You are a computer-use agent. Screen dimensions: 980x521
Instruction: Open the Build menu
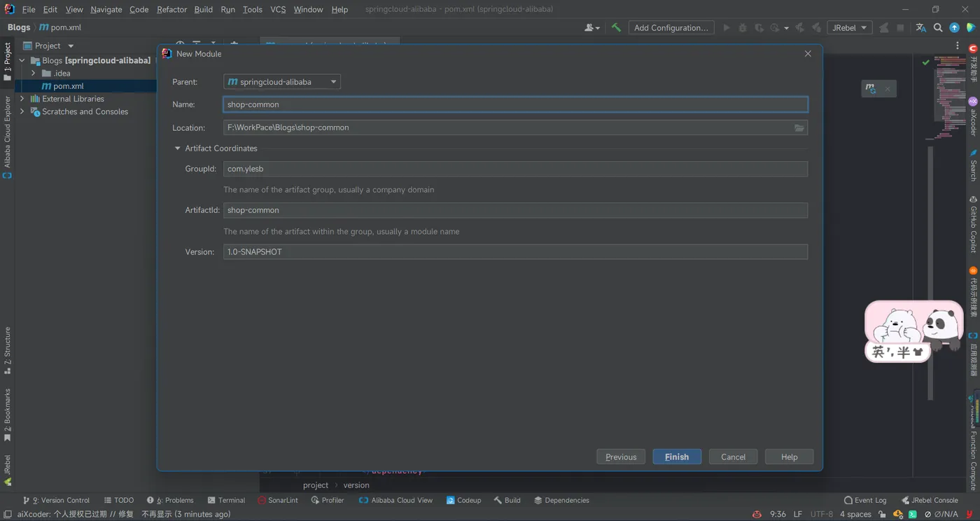[x=204, y=9]
